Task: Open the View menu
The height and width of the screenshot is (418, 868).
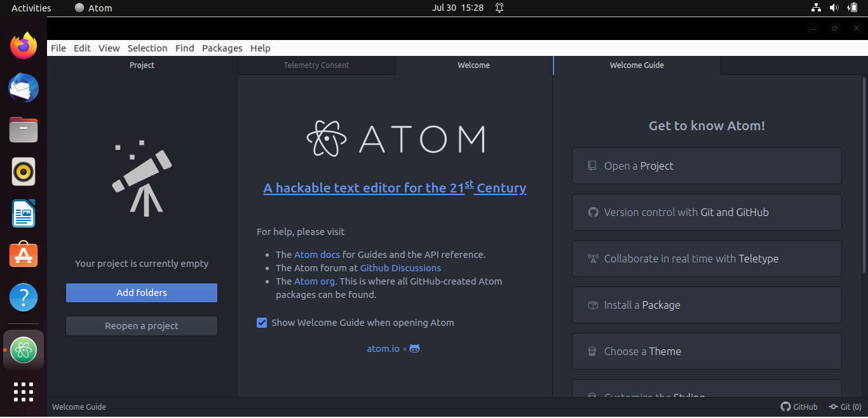Action: (x=109, y=48)
